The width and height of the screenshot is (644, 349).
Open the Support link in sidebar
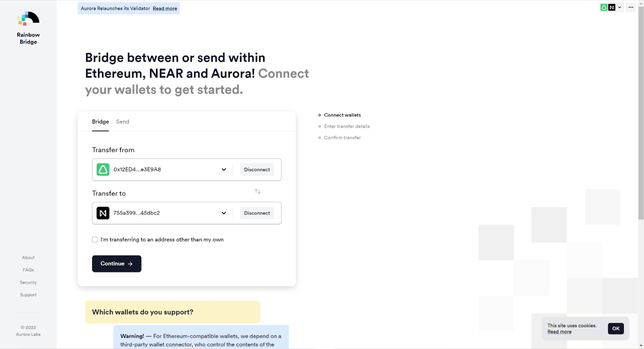pos(28,295)
